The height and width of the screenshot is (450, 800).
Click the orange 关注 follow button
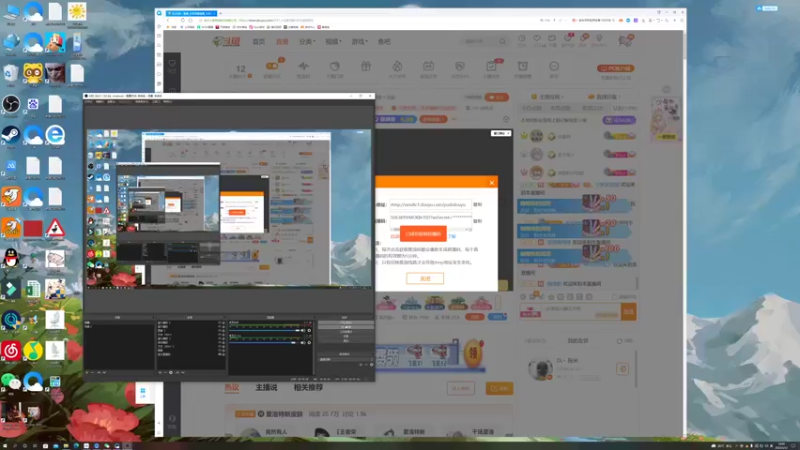point(496,97)
